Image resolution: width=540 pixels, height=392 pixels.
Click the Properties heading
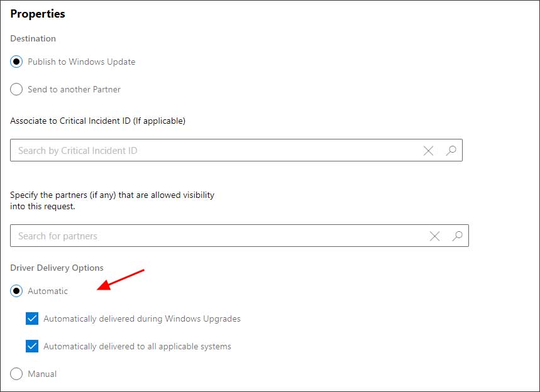38,14
